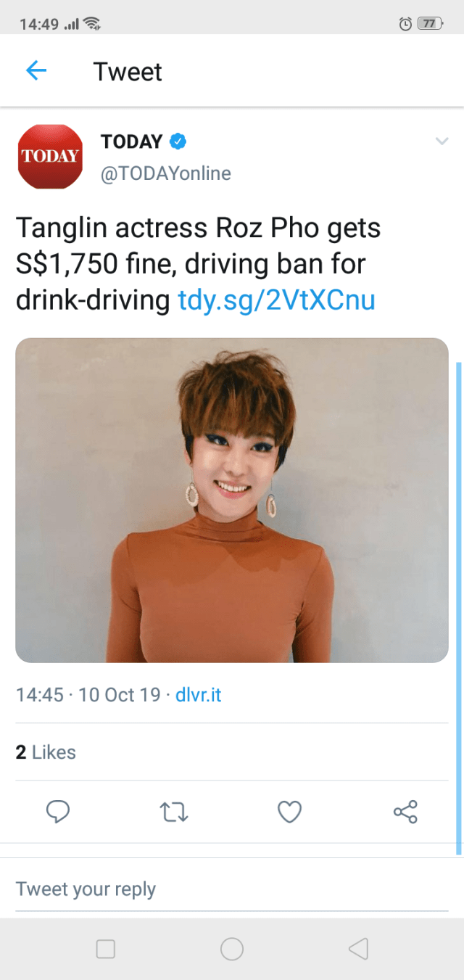464x980 pixels.
Task: Tap the reply speech bubble icon
Action: point(58,812)
